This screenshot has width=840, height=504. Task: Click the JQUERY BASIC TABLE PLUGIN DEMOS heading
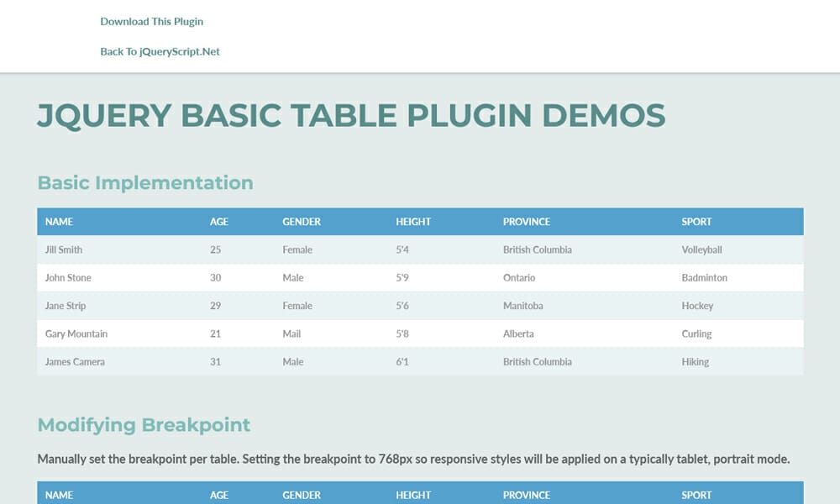350,116
